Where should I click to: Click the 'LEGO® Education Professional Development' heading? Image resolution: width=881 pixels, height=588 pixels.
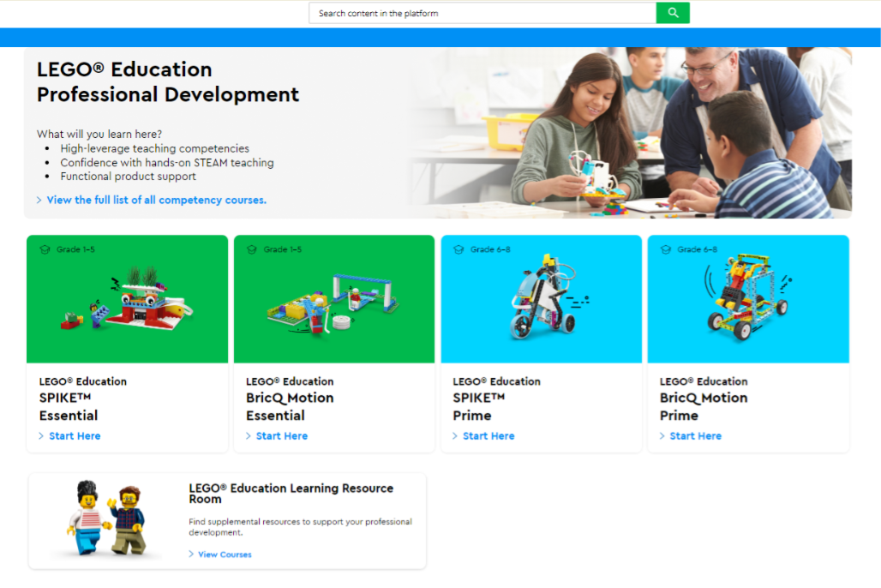[x=168, y=82]
